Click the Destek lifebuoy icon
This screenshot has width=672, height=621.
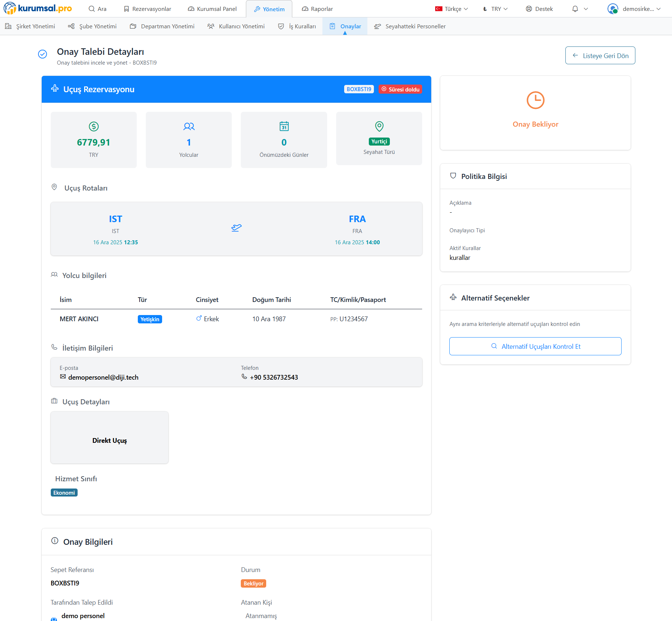click(x=529, y=9)
